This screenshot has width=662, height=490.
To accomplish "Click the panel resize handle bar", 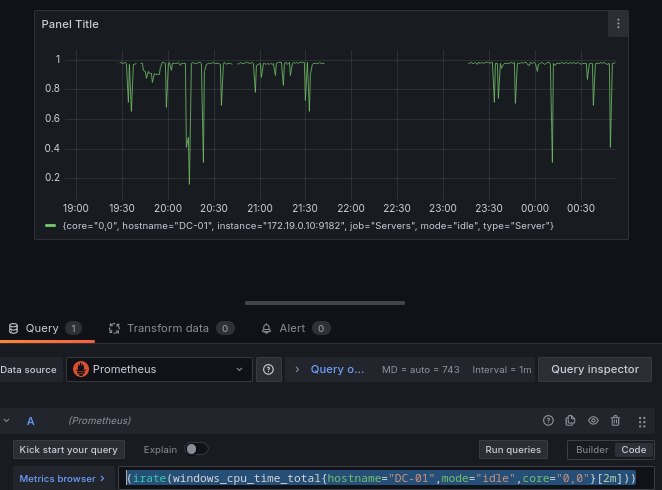I will (x=325, y=303).
